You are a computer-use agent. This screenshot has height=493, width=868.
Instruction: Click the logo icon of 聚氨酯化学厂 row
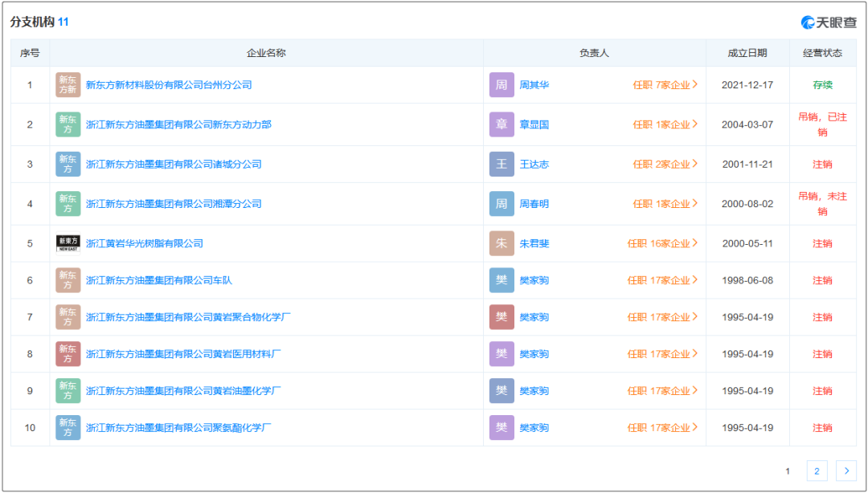tap(68, 428)
